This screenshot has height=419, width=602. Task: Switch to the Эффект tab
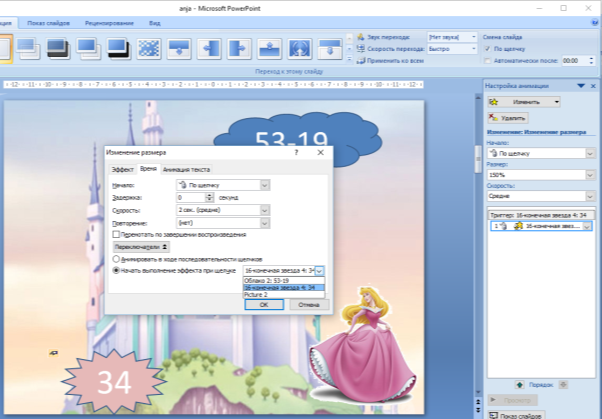tap(122, 169)
